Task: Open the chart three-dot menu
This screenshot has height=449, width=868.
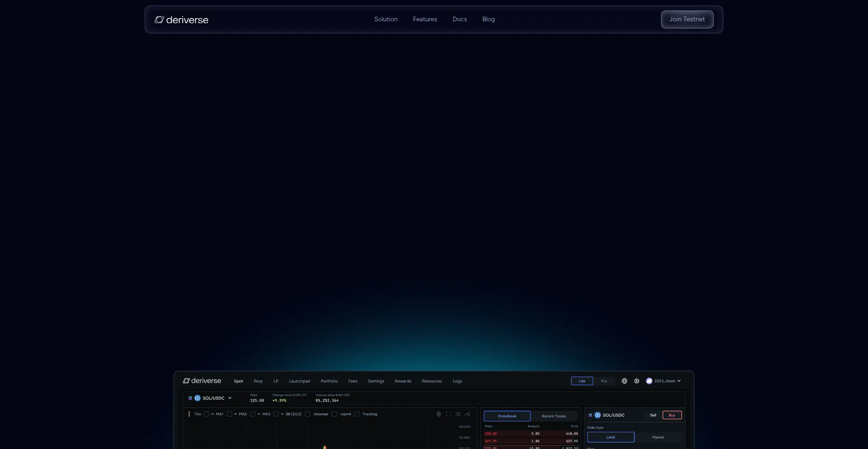Action: click(x=189, y=414)
